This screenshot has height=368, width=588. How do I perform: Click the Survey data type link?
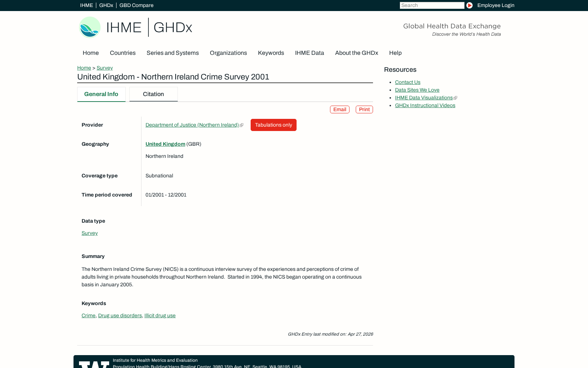(x=90, y=233)
